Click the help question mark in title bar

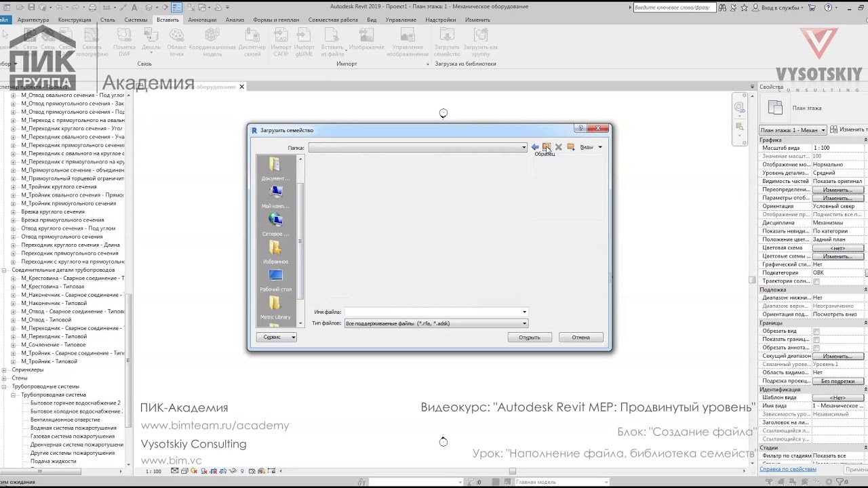(828, 7)
